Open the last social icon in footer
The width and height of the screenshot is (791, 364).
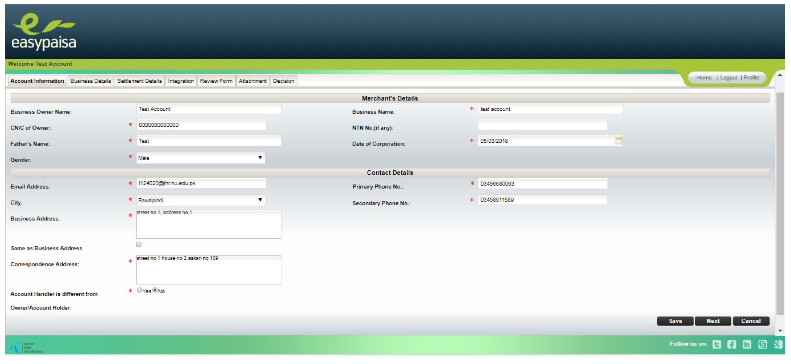pyautogui.click(x=778, y=345)
